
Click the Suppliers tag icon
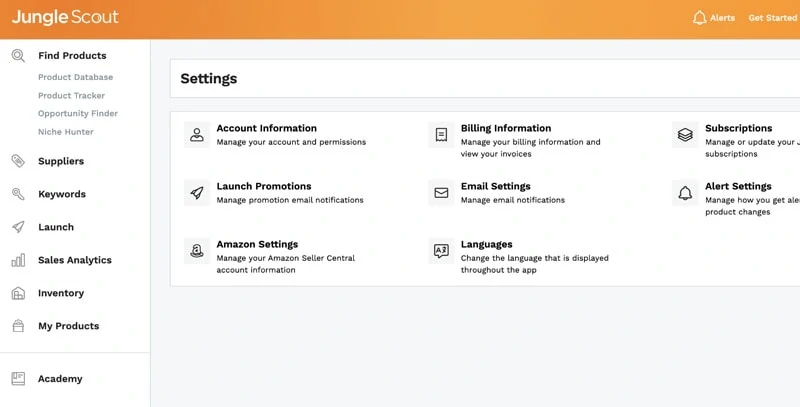18,161
